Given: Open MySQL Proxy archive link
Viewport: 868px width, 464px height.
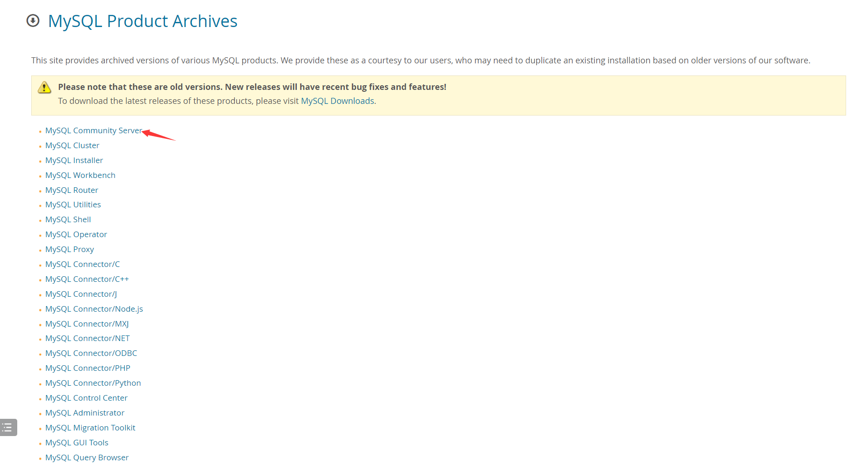Looking at the screenshot, I should pyautogui.click(x=69, y=249).
